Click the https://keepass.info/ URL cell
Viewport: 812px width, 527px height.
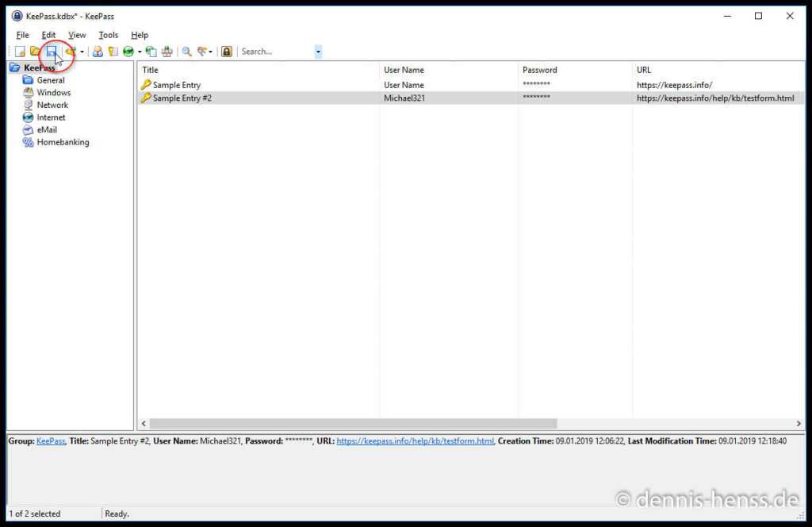pyautogui.click(x=674, y=85)
